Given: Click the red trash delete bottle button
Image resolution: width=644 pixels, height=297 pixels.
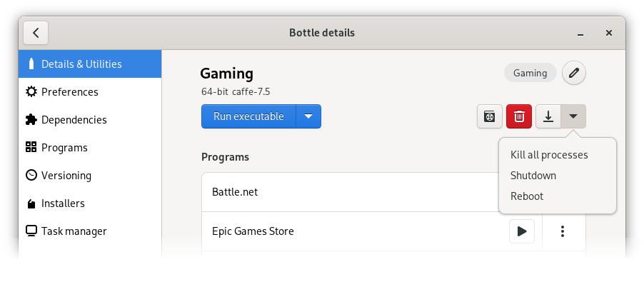Looking at the screenshot, I should point(519,116).
